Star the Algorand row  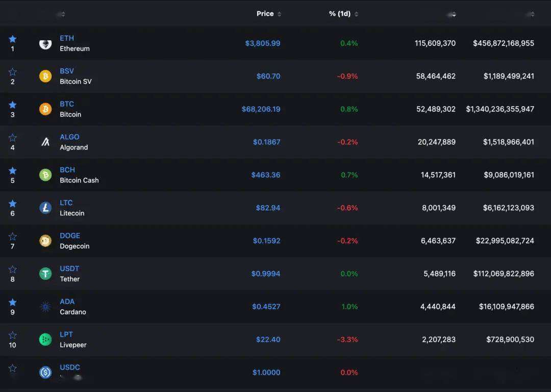(x=13, y=137)
